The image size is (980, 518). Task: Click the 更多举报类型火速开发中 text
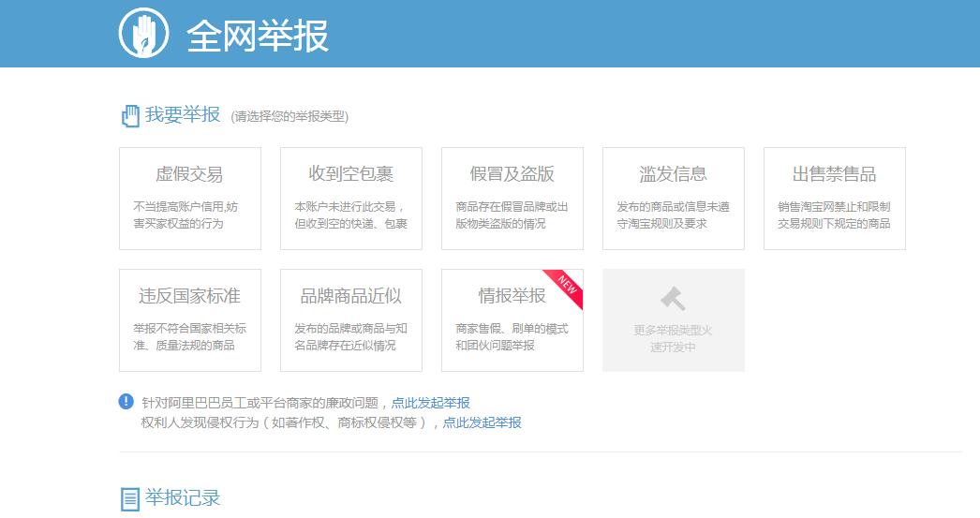(x=673, y=339)
